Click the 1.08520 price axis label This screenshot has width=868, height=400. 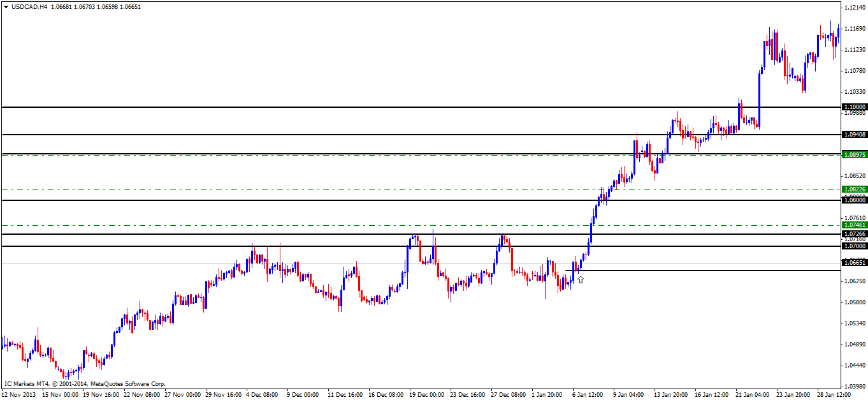click(855, 175)
